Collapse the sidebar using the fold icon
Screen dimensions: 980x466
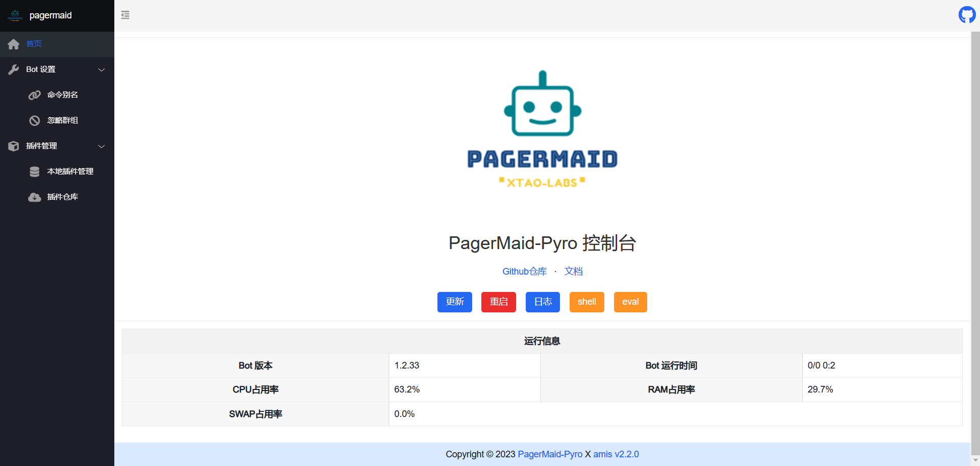(125, 15)
